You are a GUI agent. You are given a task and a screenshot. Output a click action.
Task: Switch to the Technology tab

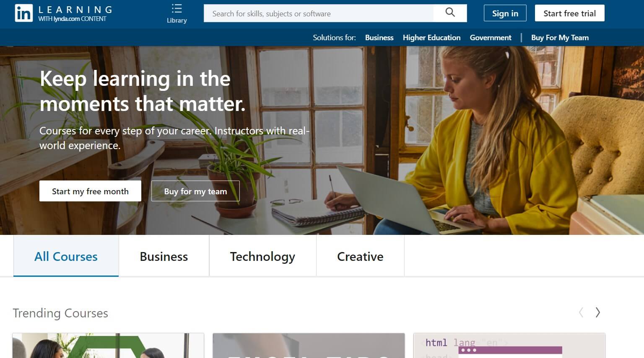point(262,256)
